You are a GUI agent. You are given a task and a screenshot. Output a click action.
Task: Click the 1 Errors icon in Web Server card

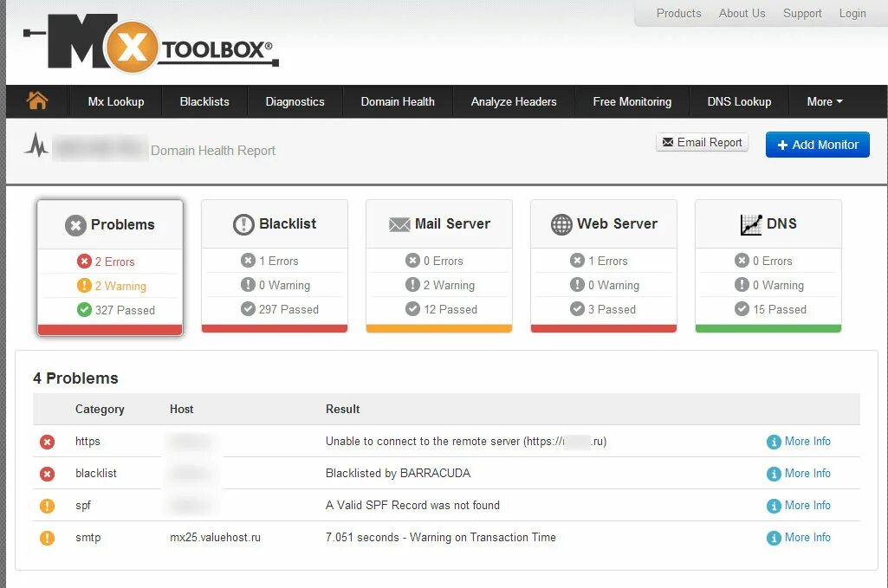point(577,261)
